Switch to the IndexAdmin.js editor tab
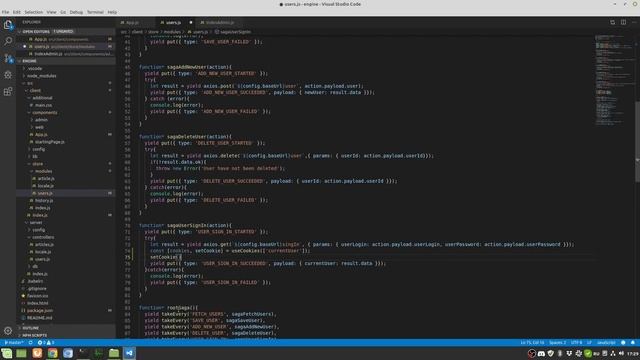Image resolution: width=640 pixels, height=360 pixels. (x=220, y=22)
